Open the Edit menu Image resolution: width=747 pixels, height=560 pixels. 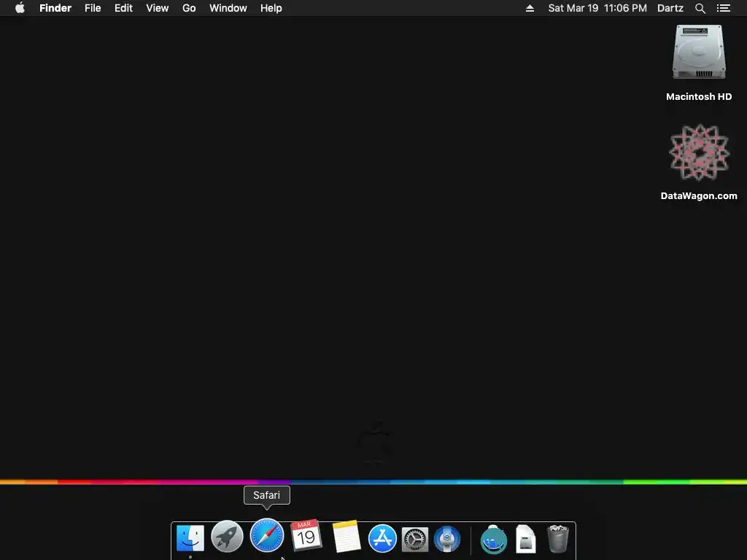tap(123, 8)
